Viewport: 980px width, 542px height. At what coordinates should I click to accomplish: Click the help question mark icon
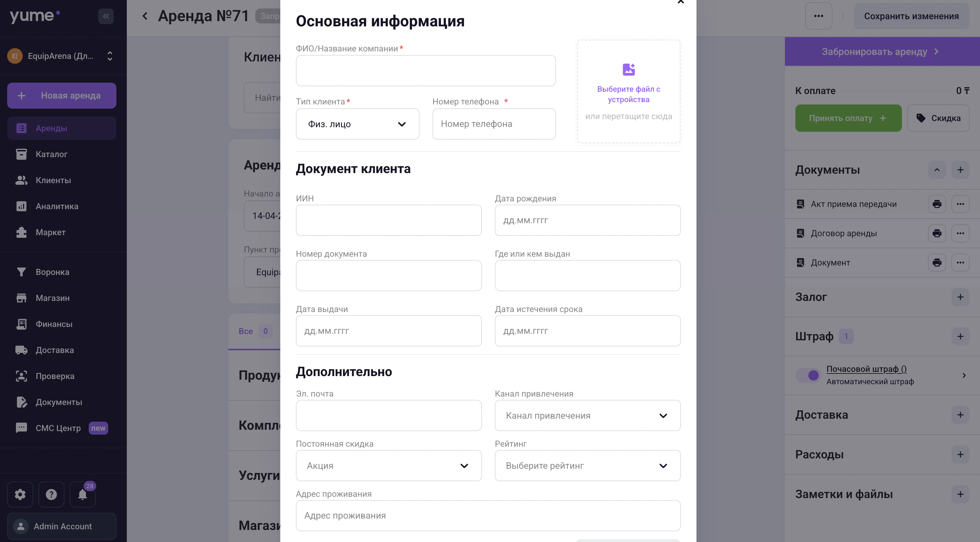(x=51, y=495)
